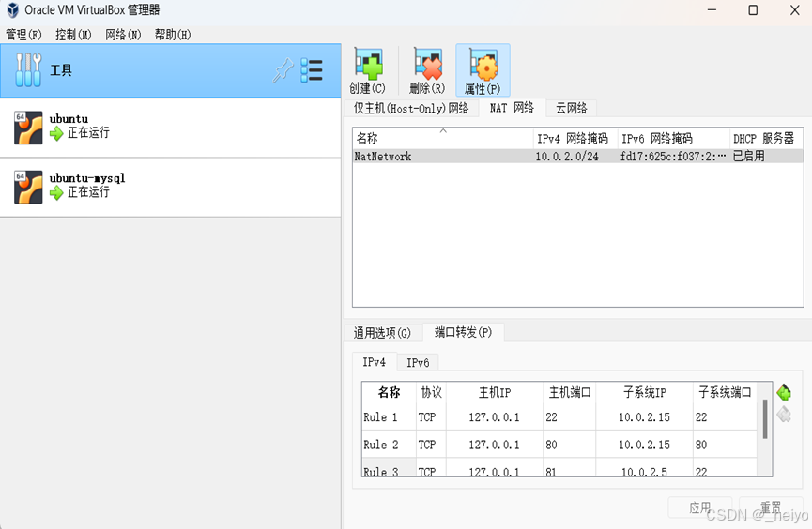Click the Tools (工具) wrench icon
This screenshot has height=529, width=812.
click(28, 70)
